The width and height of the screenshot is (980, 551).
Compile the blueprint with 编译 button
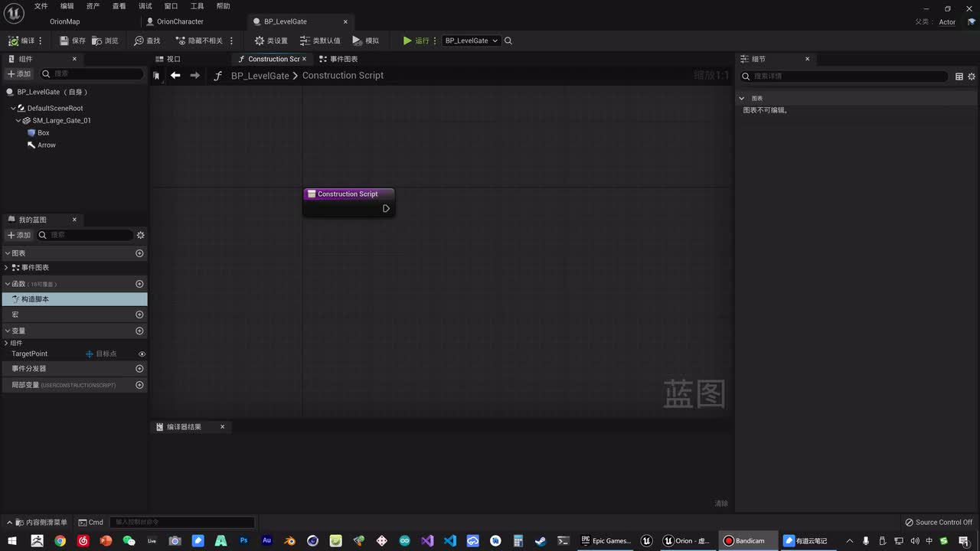point(21,41)
